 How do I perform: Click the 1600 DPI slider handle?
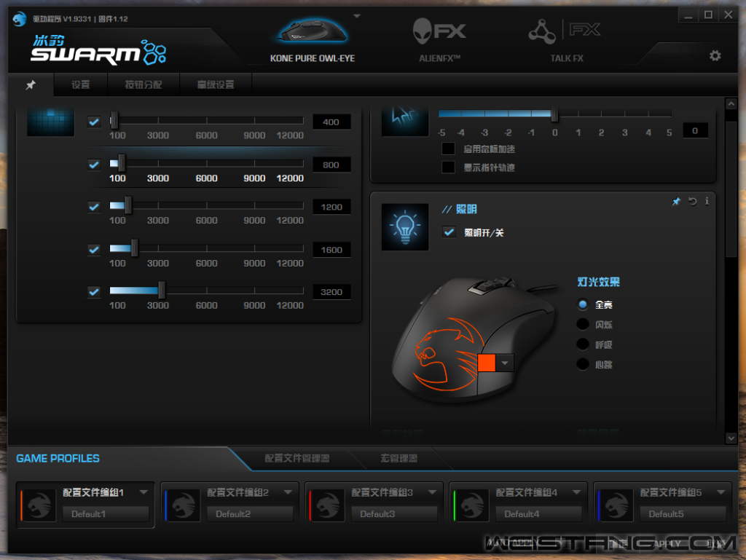pos(135,248)
